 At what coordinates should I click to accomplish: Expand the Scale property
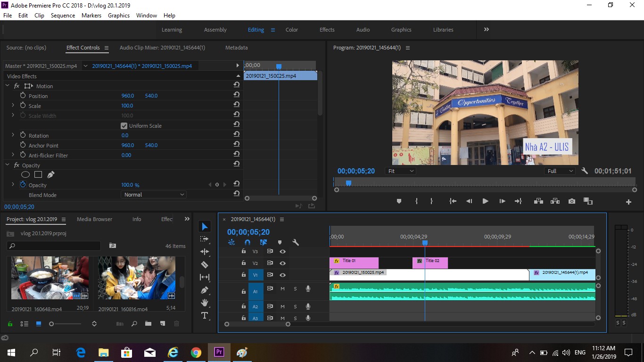13,106
